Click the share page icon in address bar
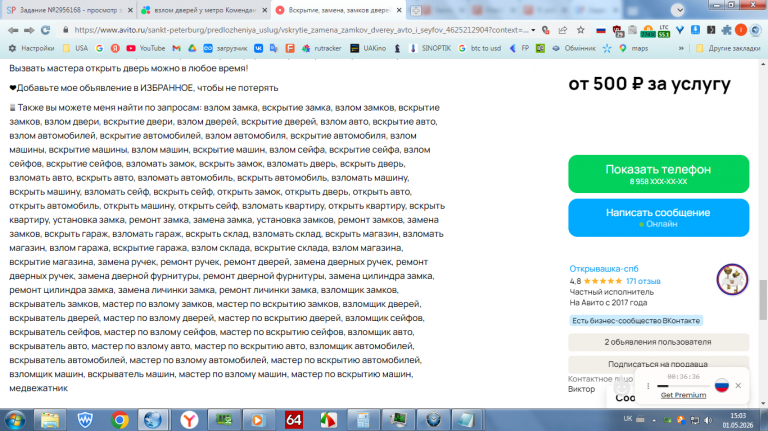 pos(563,30)
